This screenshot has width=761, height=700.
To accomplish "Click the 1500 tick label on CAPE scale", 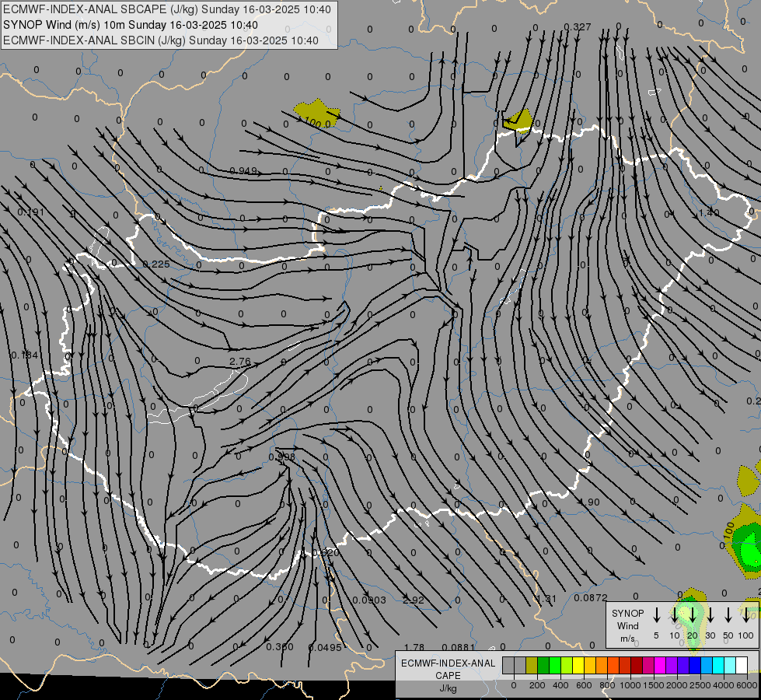I will click(x=654, y=685).
